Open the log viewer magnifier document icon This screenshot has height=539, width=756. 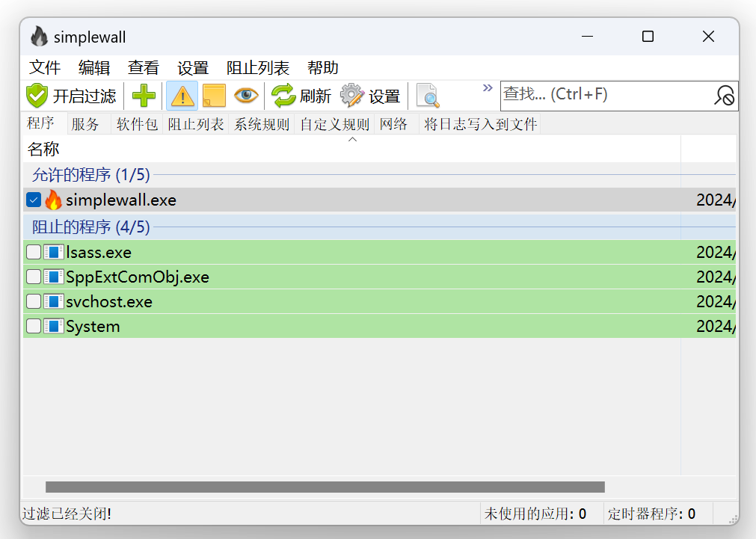point(427,96)
